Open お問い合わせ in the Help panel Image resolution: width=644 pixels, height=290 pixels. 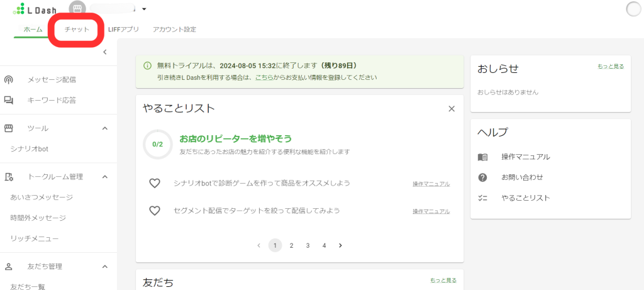pyautogui.click(x=522, y=177)
